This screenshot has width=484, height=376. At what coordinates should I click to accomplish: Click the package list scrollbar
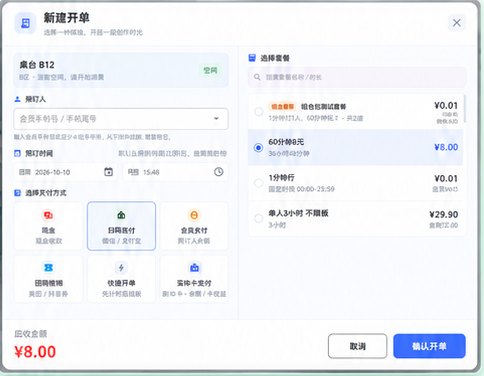[464, 108]
